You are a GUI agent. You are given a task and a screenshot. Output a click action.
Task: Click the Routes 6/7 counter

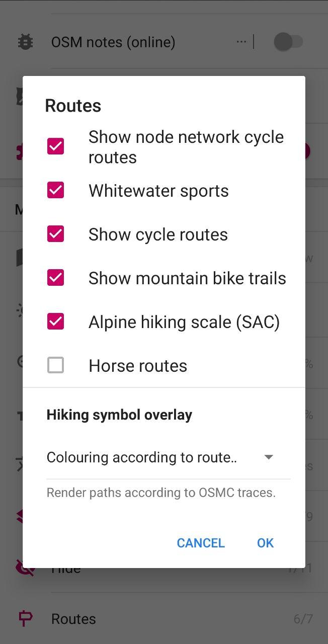pyautogui.click(x=303, y=619)
